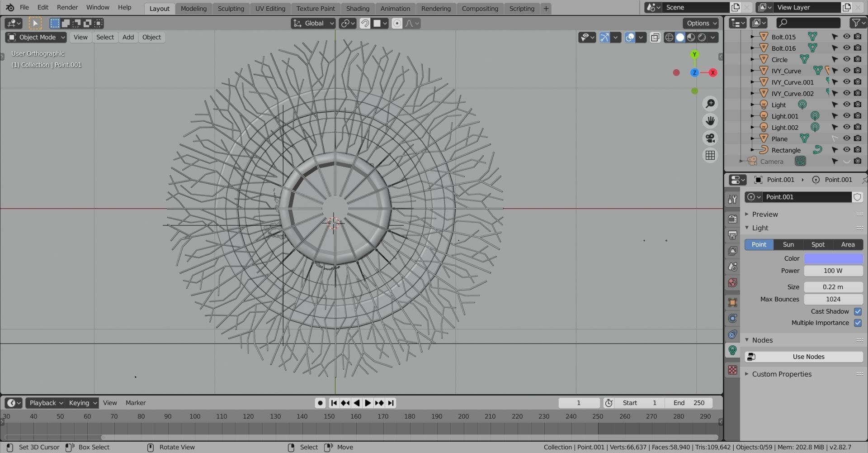Screen dimensions: 868x453
Task: Click the Use Nodes button
Action: [804, 357]
